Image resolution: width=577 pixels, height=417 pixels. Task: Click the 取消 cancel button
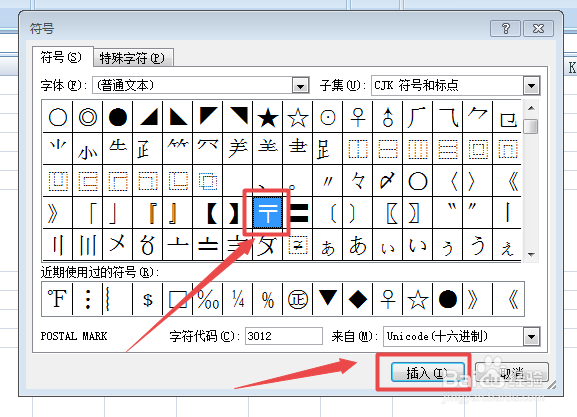pyautogui.click(x=512, y=372)
